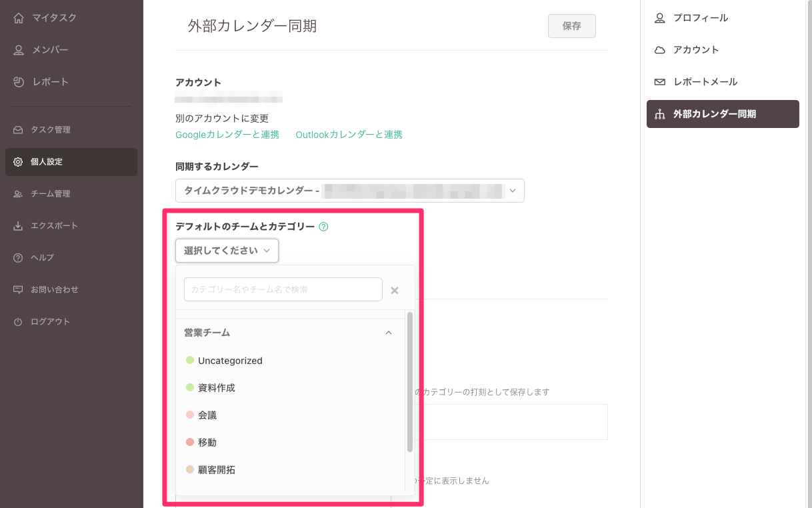Click the 保存 button
Screen dimensions: 812x508
click(571, 26)
